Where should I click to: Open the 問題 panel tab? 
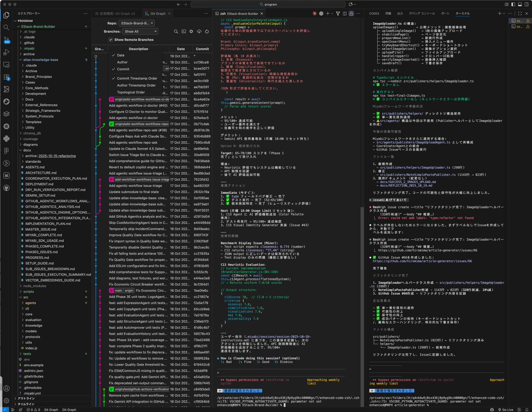pyautogui.click(x=388, y=14)
